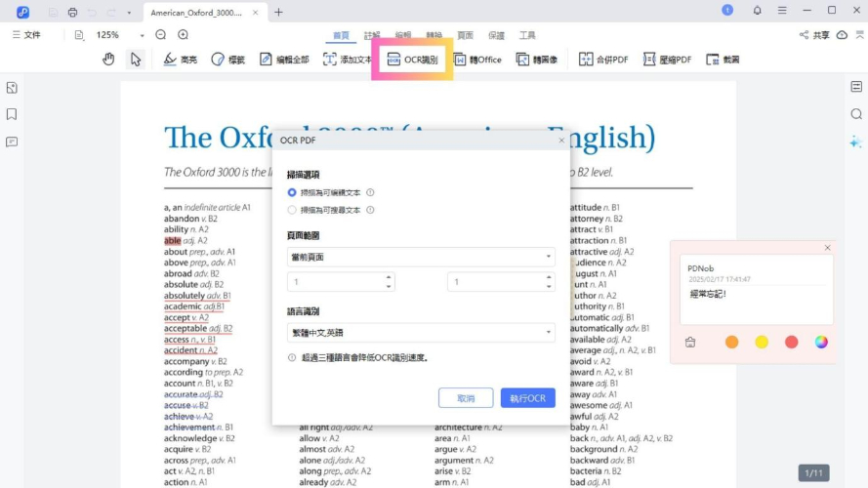Expand the 當前頁面 page range dropdown
This screenshot has width=868, height=488.
(x=421, y=257)
